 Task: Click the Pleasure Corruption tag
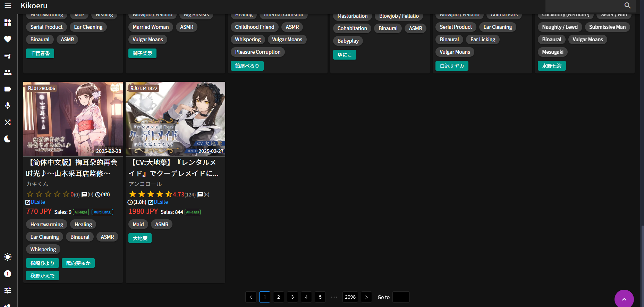pos(258,52)
